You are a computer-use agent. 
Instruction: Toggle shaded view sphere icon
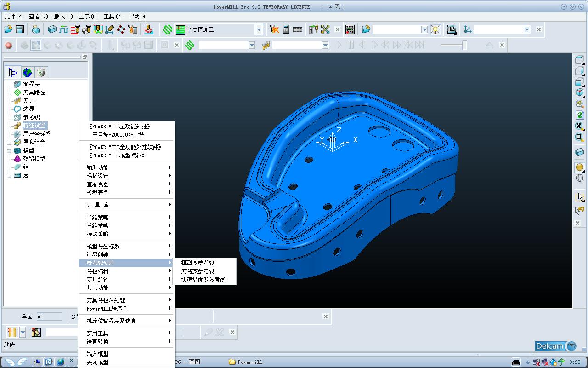(580, 167)
